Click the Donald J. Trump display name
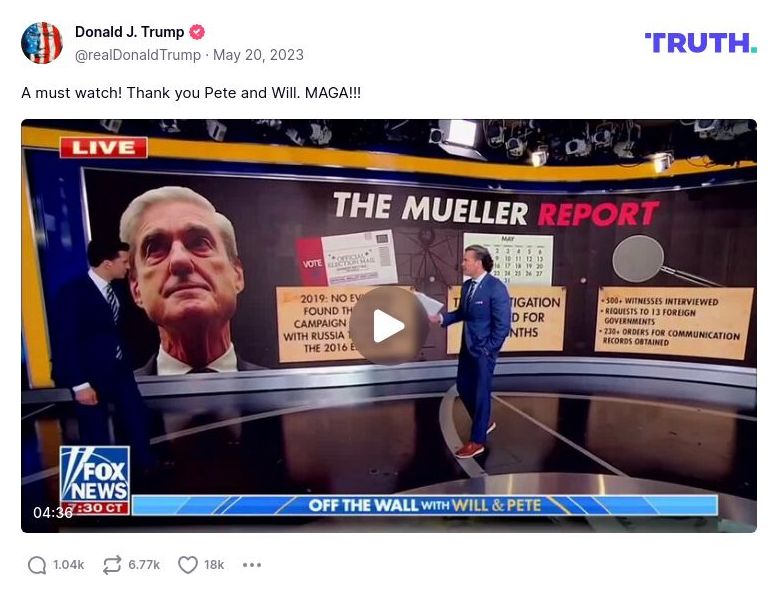The image size is (778, 595). (x=130, y=32)
